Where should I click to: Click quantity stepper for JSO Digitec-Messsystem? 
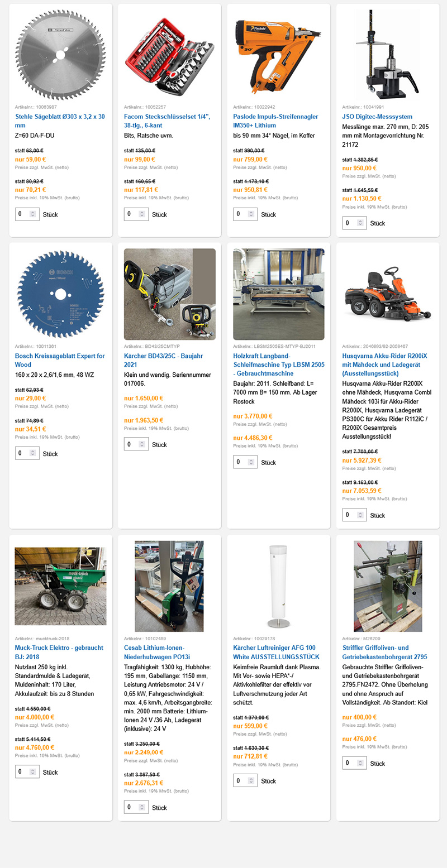point(360,223)
